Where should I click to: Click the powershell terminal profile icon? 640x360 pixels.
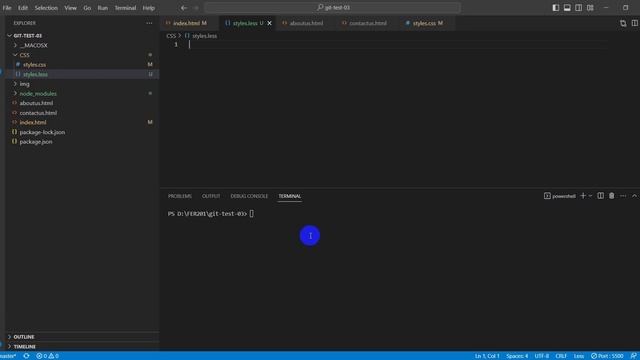coord(547,196)
